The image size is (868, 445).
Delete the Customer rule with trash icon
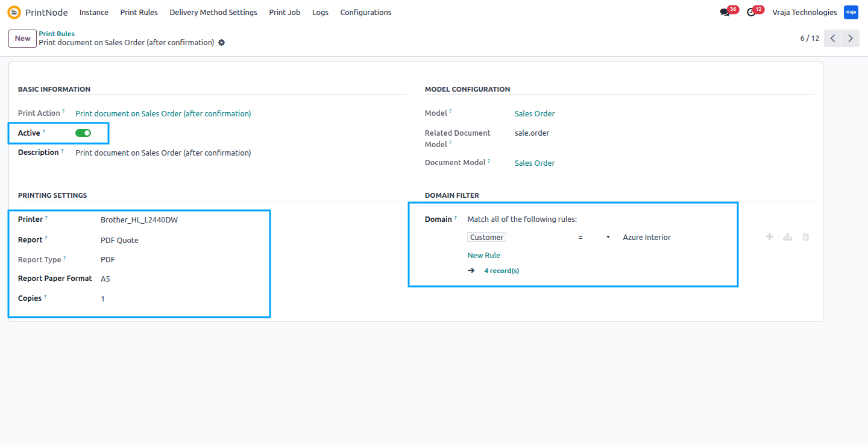[806, 237]
